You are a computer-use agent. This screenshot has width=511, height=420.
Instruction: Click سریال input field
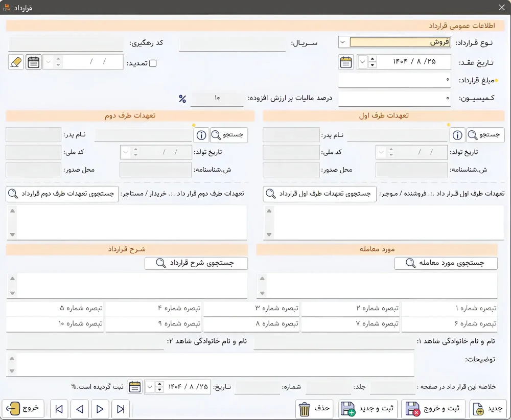click(x=233, y=43)
